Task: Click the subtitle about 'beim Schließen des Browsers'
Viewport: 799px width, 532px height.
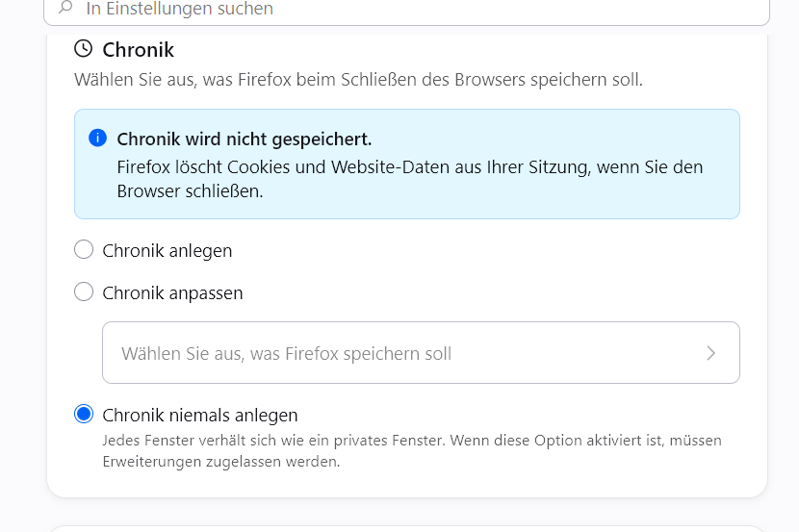Action: coord(359,80)
